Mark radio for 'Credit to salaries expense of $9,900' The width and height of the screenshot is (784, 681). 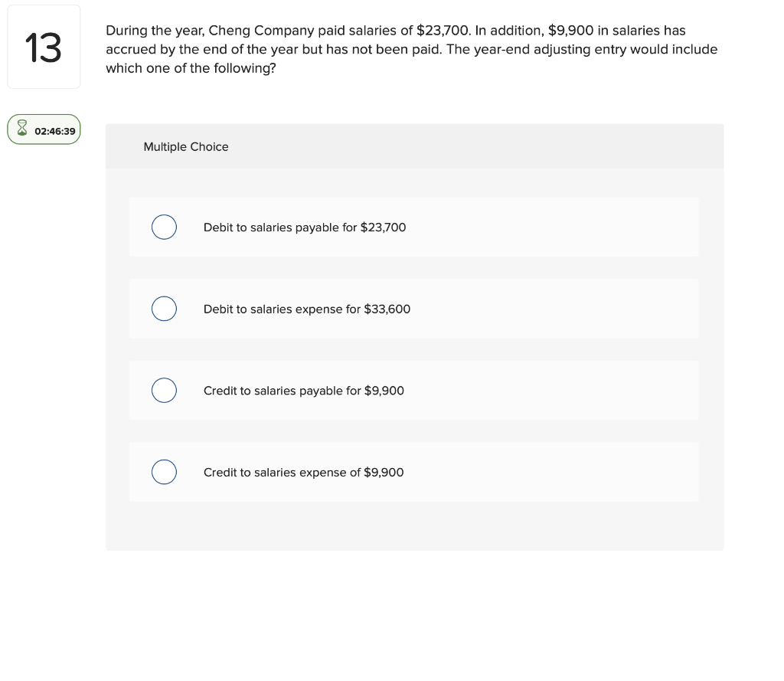coord(164,473)
